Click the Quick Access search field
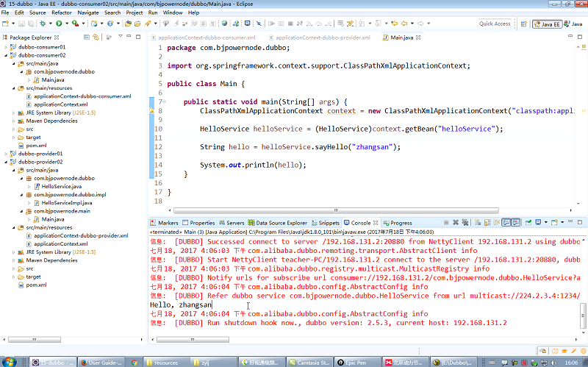This screenshot has height=367, width=588. click(495, 24)
